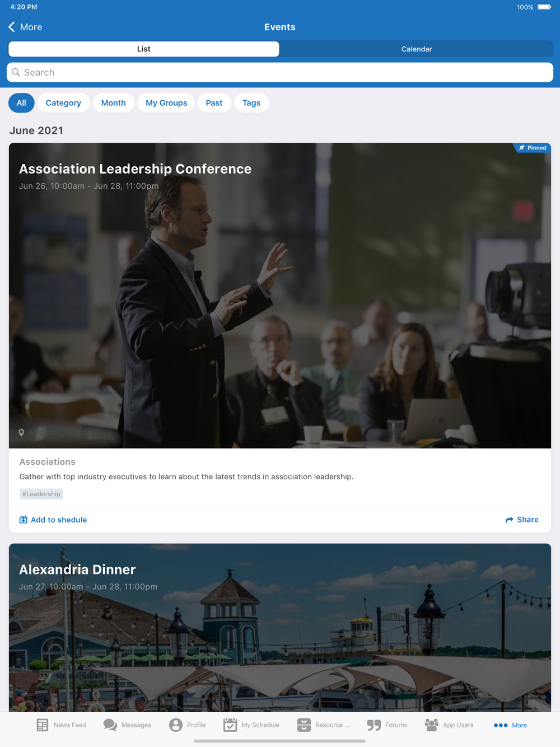The image size is (560, 747).
Task: Share the Association Leadership Conference
Action: click(x=522, y=520)
